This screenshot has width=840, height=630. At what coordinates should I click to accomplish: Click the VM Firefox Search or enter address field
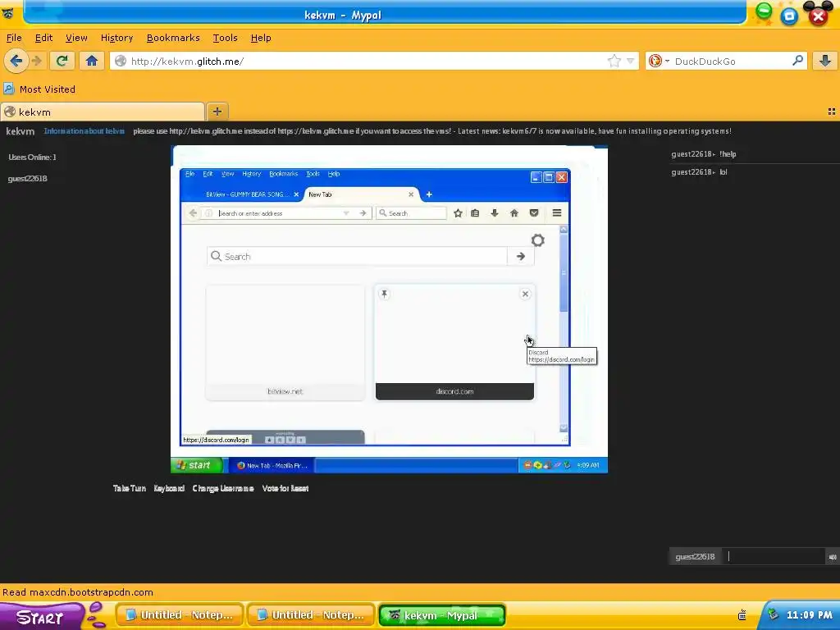tap(279, 212)
